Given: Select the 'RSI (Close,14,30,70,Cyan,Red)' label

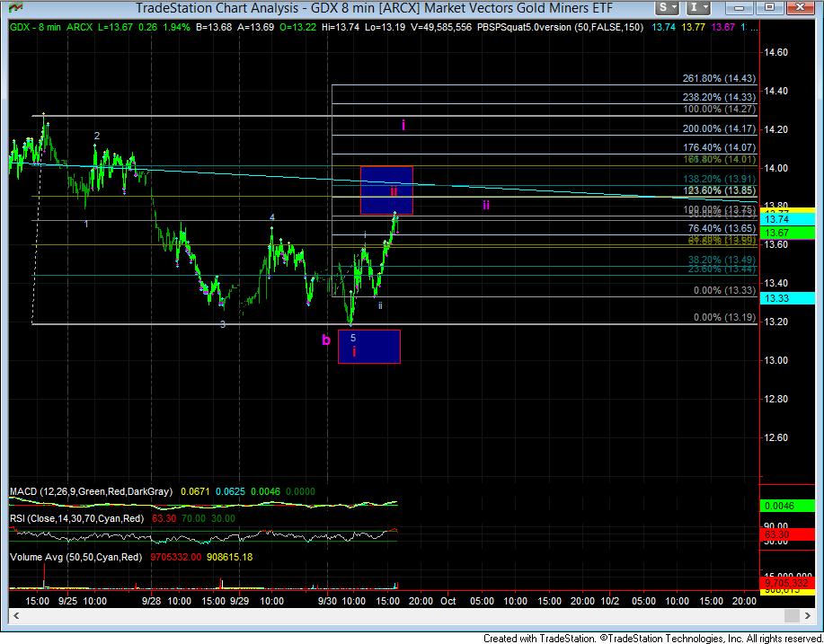Looking at the screenshot, I should 76,518.
